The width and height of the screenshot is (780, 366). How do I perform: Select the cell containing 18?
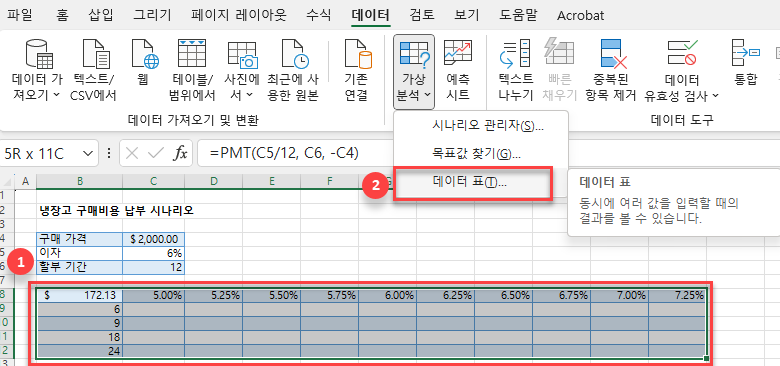pos(80,337)
